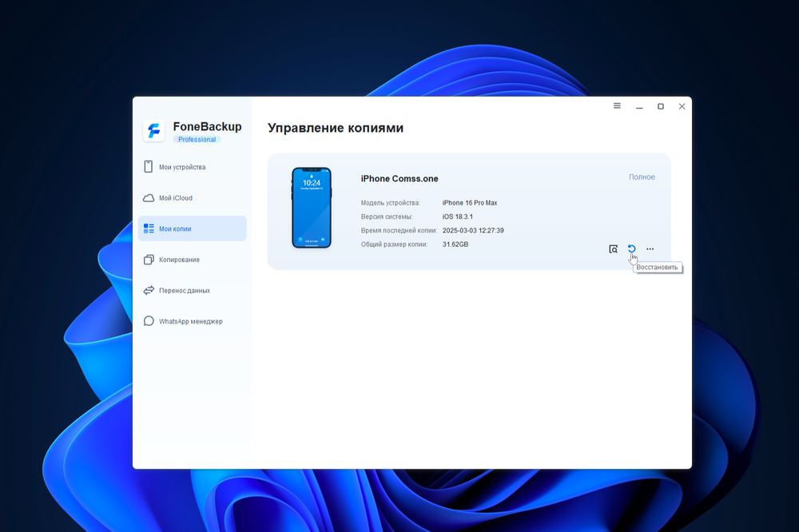Viewport: 799px width, 532px height.
Task: Click the Полное backup type label
Action: (642, 177)
